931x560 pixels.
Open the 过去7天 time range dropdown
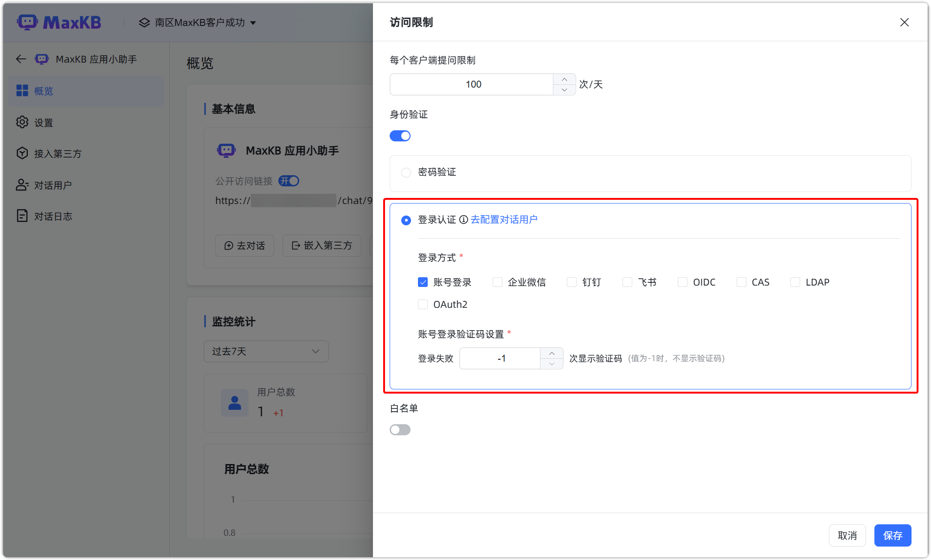pyautogui.click(x=266, y=351)
